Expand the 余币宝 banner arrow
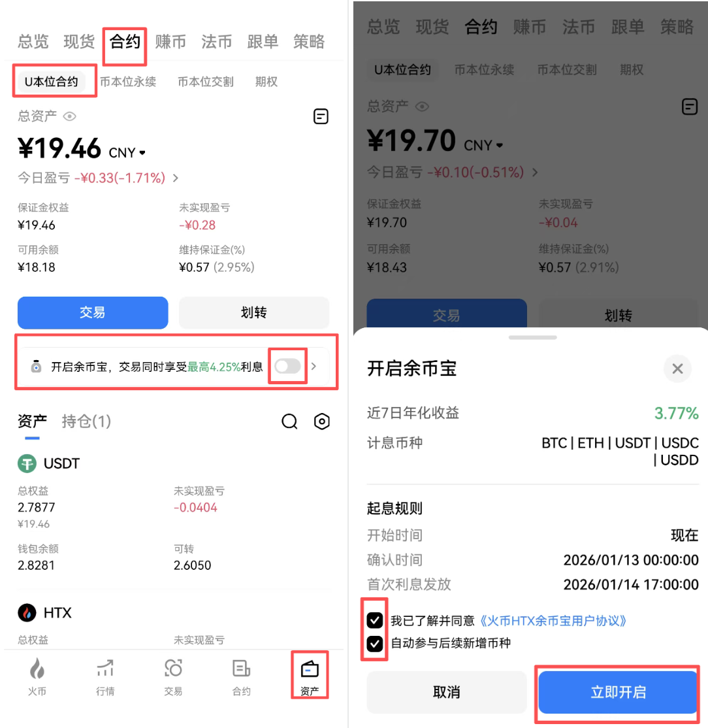 point(314,367)
